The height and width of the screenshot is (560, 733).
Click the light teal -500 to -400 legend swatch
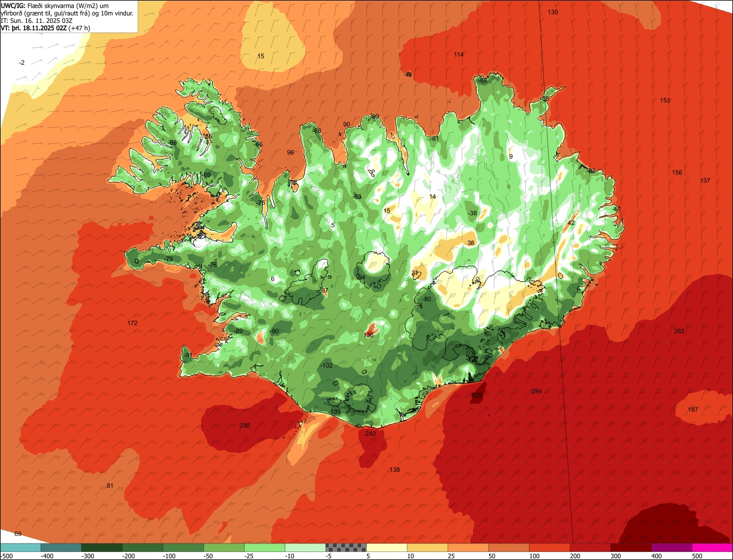click(21, 547)
